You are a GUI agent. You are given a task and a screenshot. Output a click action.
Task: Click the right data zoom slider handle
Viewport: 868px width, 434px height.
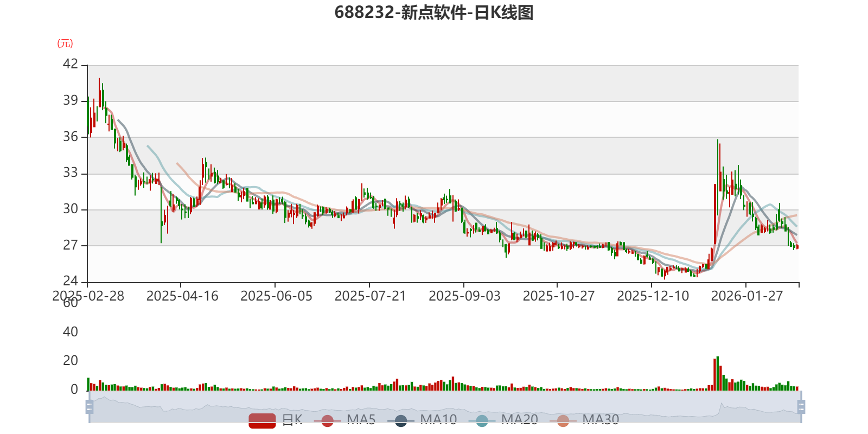[801, 407]
